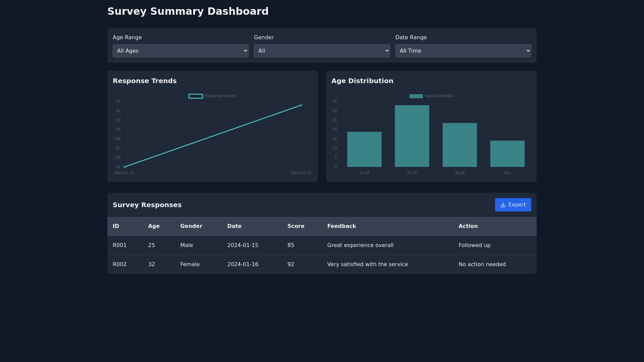The height and width of the screenshot is (362, 644).
Task: Click "No action needed" cell for R002
Action: pos(482,264)
